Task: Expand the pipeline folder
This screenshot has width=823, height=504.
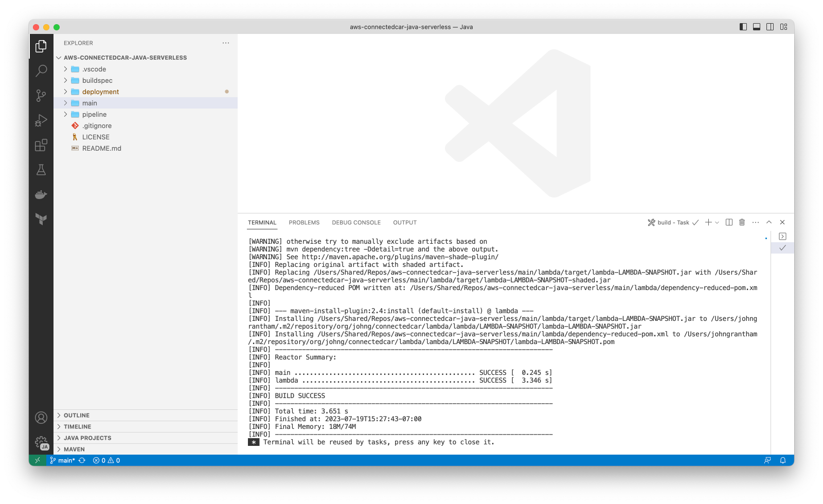Action: tap(65, 114)
